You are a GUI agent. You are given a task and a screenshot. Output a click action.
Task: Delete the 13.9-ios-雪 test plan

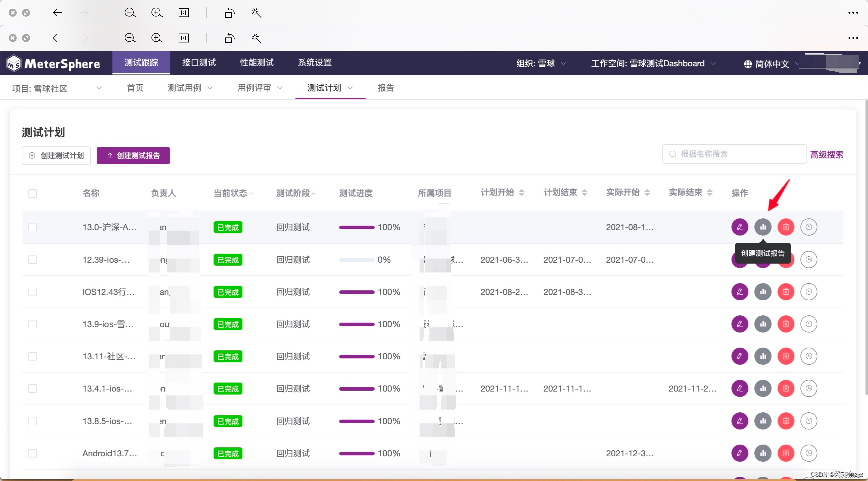tap(786, 324)
